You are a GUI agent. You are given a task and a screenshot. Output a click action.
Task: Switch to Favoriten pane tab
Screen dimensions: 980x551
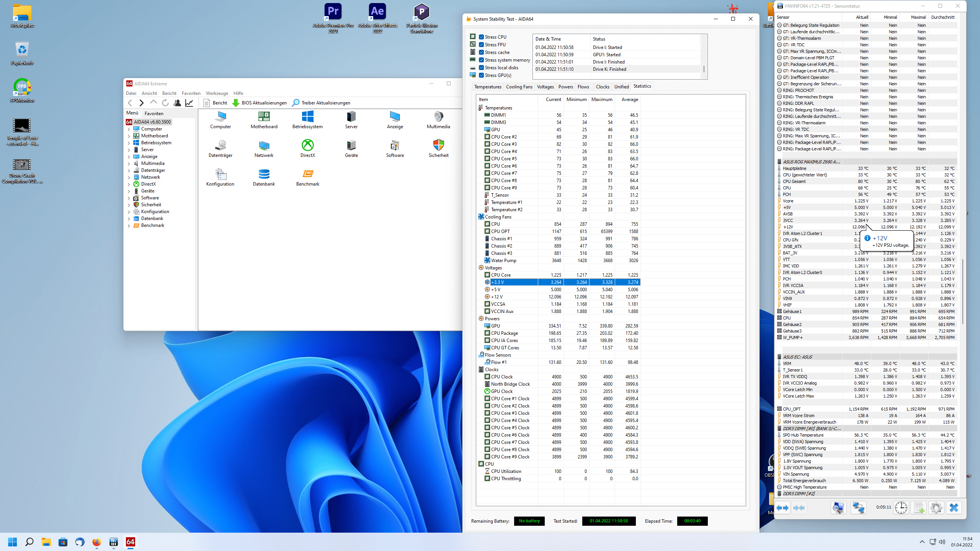coord(154,113)
